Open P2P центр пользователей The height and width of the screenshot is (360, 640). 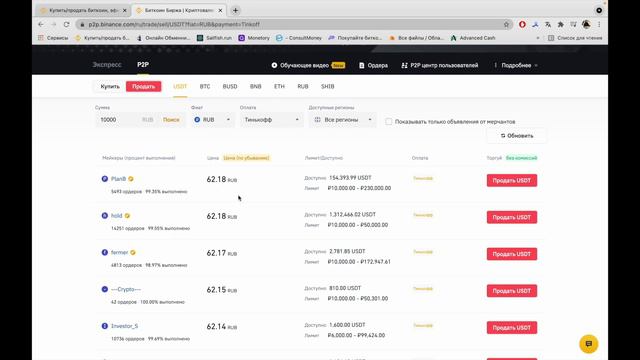coord(440,65)
